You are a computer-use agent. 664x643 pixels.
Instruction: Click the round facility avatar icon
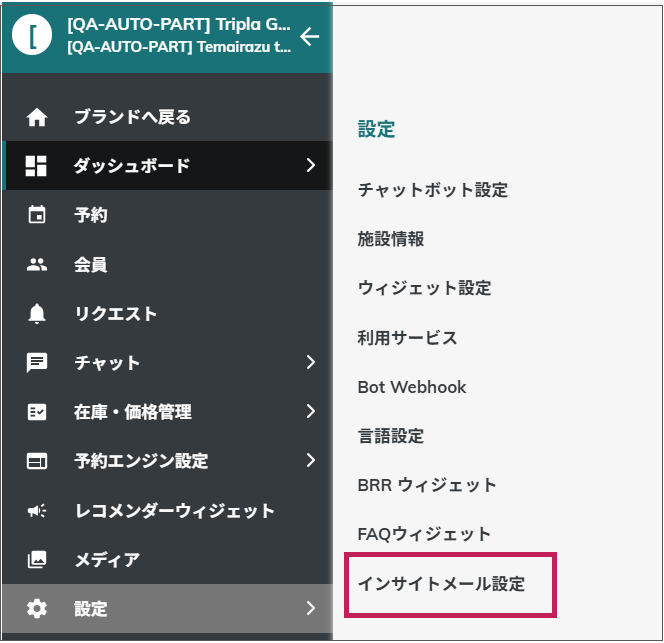click(32, 35)
